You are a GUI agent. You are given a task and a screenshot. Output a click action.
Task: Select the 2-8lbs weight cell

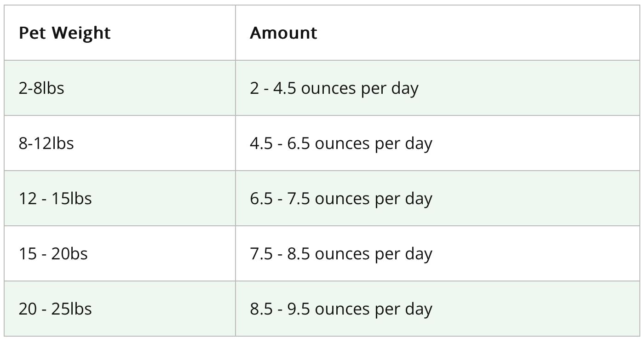(x=41, y=88)
